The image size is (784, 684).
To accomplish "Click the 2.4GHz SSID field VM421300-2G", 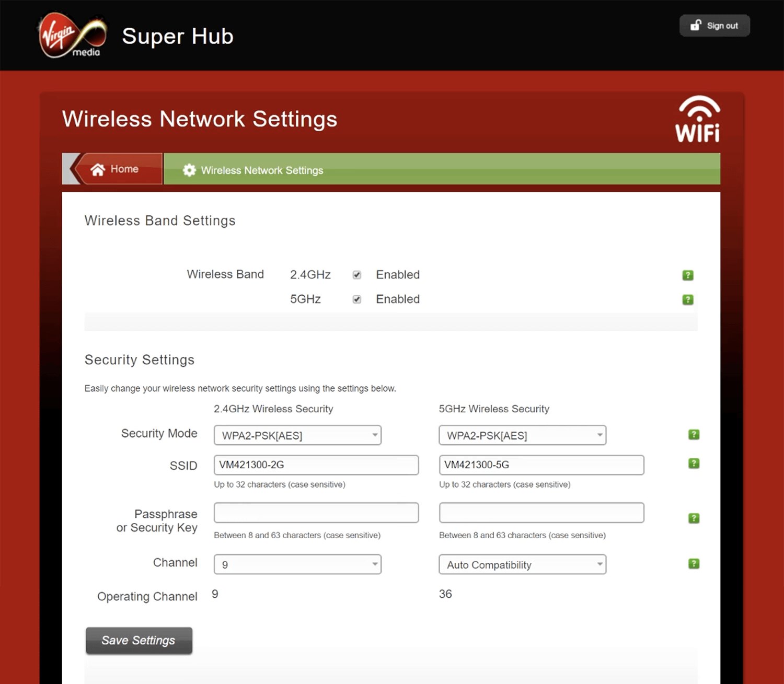I will pos(316,465).
